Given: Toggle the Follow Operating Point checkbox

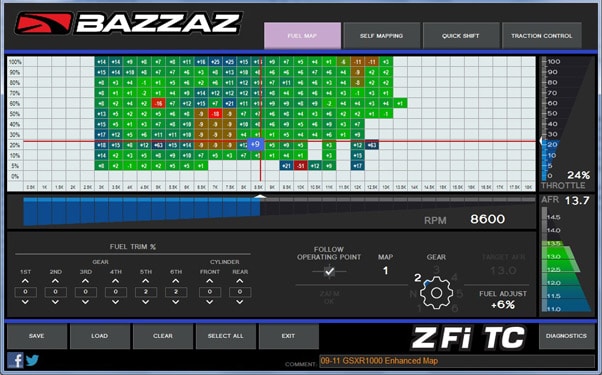Looking at the screenshot, I should tap(329, 271).
